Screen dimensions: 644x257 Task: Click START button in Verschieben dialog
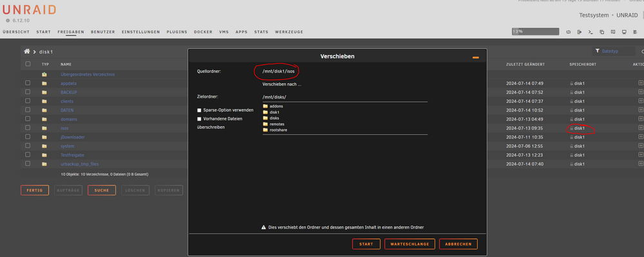[x=366, y=244]
